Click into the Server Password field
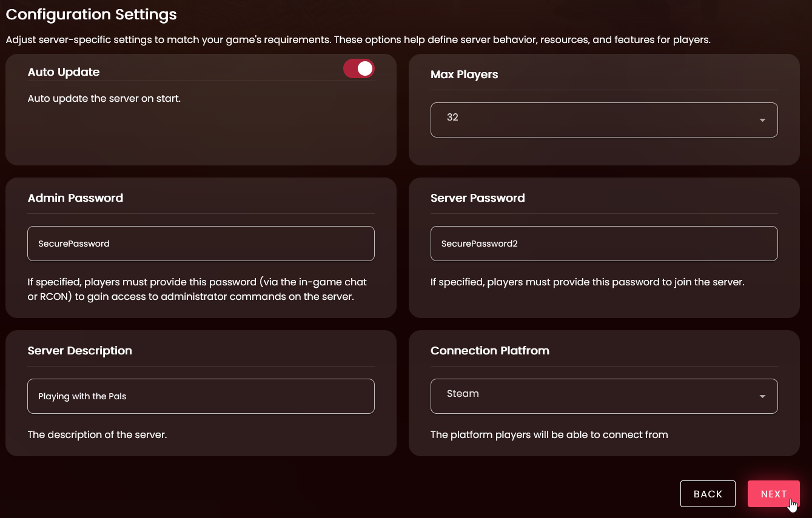 click(x=603, y=244)
